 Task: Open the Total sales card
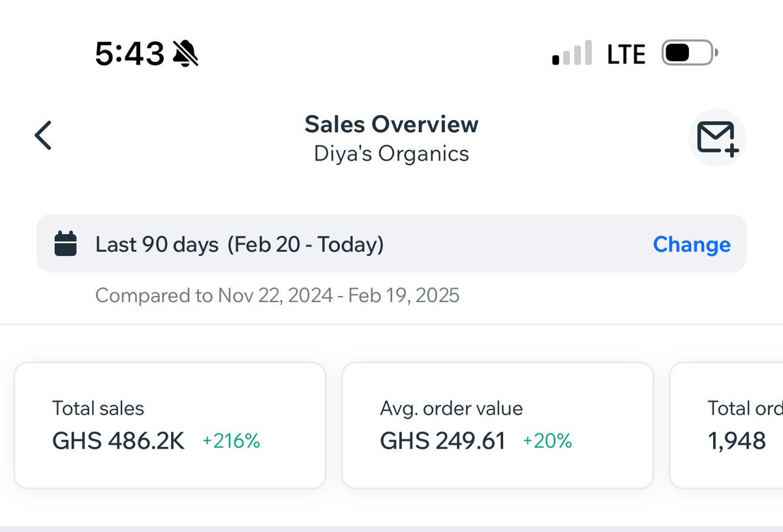point(170,425)
